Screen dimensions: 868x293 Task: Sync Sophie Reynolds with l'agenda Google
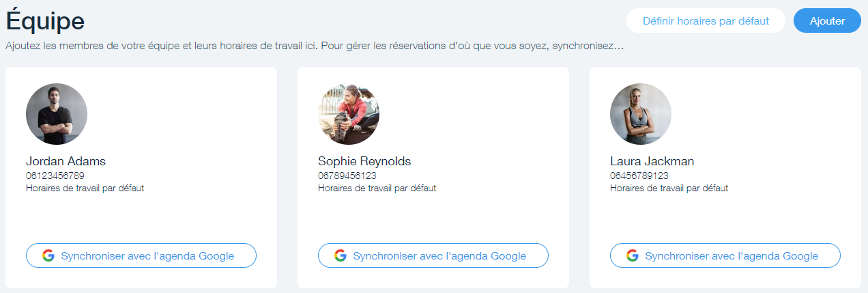coord(439,256)
